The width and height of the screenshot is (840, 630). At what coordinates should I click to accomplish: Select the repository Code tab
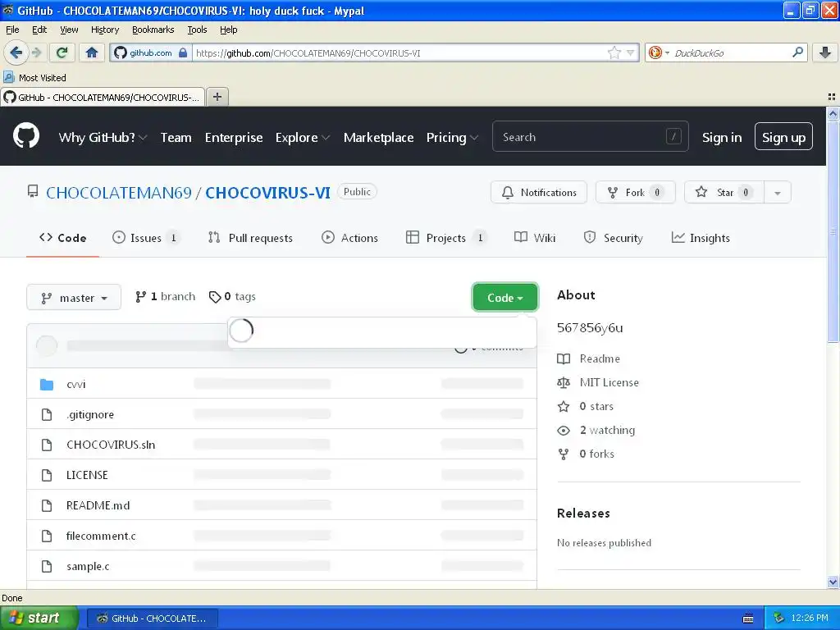click(x=62, y=237)
